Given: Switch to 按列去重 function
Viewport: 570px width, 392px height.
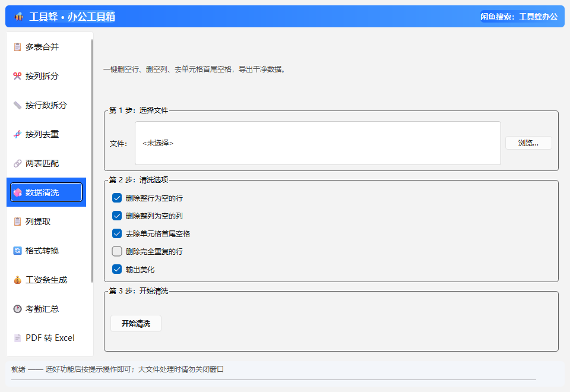Looking at the screenshot, I should click(46, 134).
